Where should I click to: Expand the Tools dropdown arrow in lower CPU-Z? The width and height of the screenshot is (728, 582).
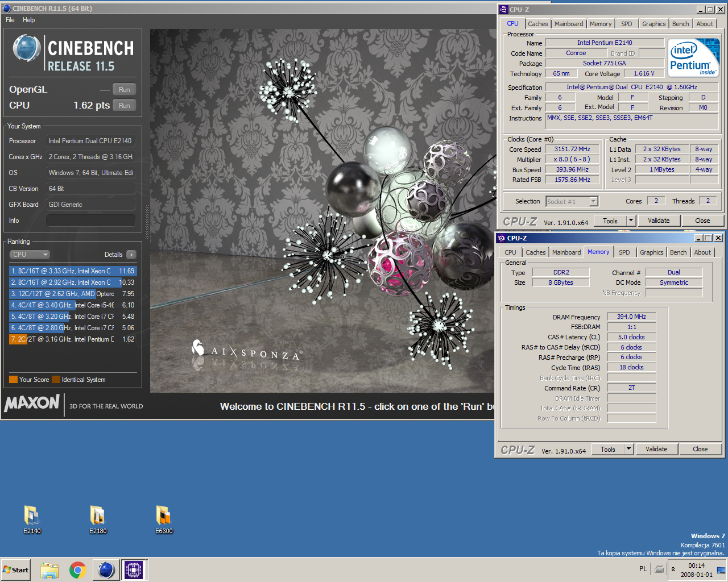tap(628, 449)
